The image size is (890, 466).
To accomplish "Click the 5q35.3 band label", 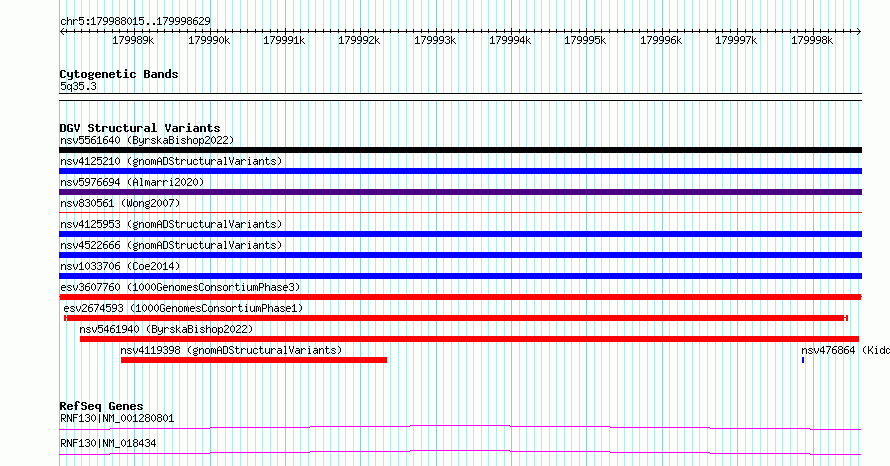I will coord(78,86).
